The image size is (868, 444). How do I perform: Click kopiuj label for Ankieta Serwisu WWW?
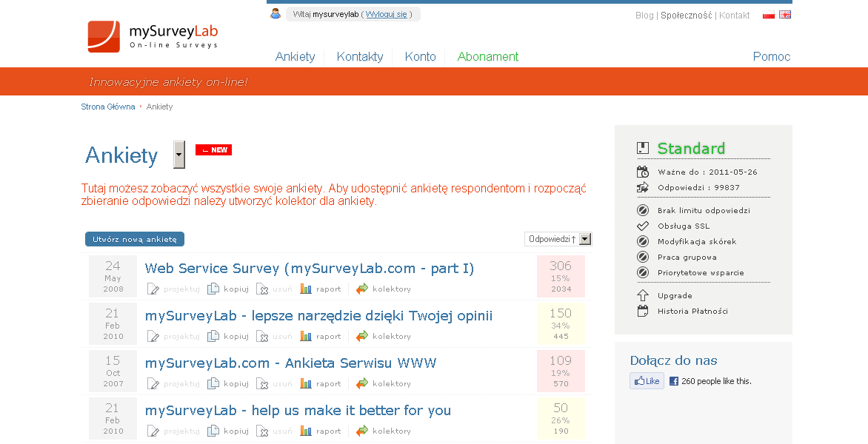click(x=236, y=384)
